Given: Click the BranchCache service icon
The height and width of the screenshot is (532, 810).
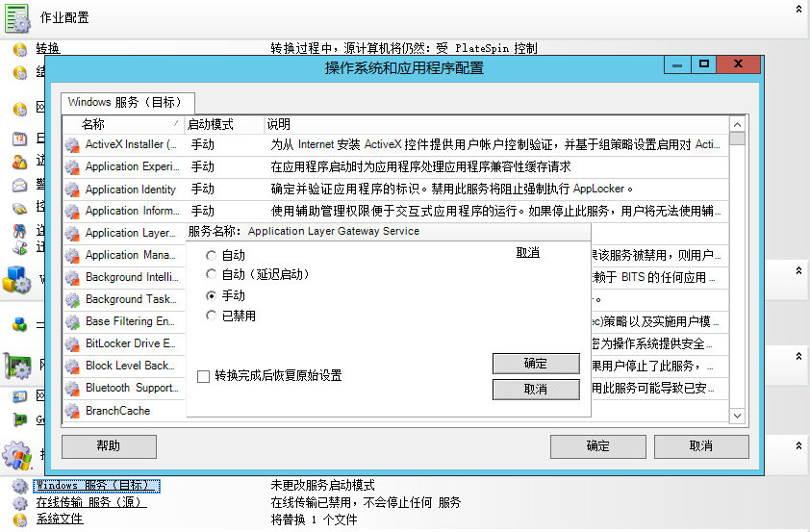Looking at the screenshot, I should 72,411.
